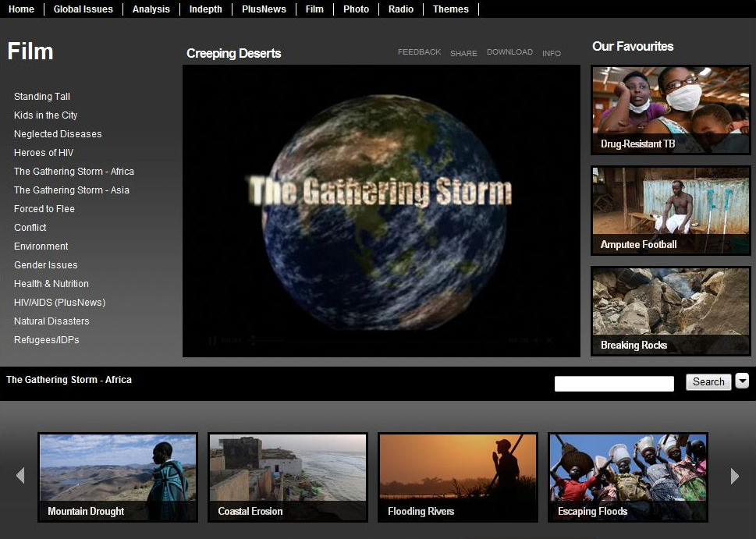Click inside the search input field
This screenshot has height=539, width=756.
(x=613, y=383)
